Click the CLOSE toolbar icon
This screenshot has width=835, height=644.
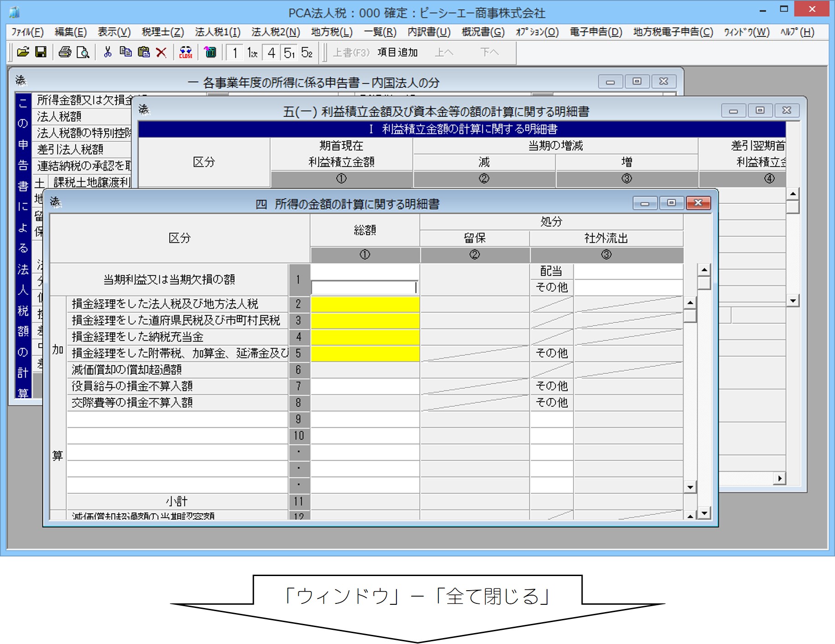click(186, 52)
